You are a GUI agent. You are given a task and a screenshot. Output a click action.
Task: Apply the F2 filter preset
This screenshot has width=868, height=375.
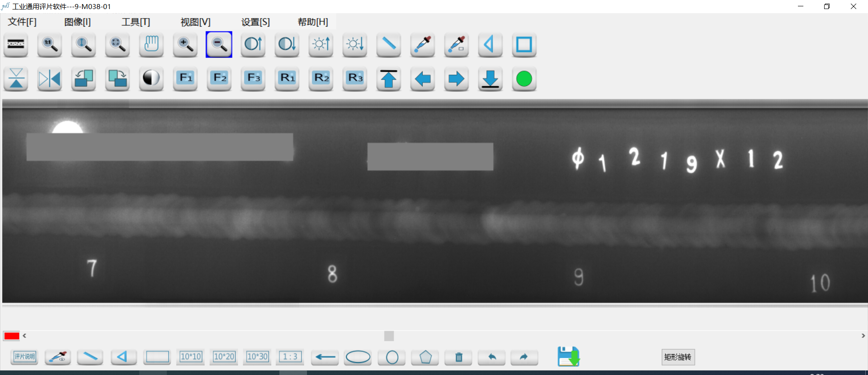[219, 79]
